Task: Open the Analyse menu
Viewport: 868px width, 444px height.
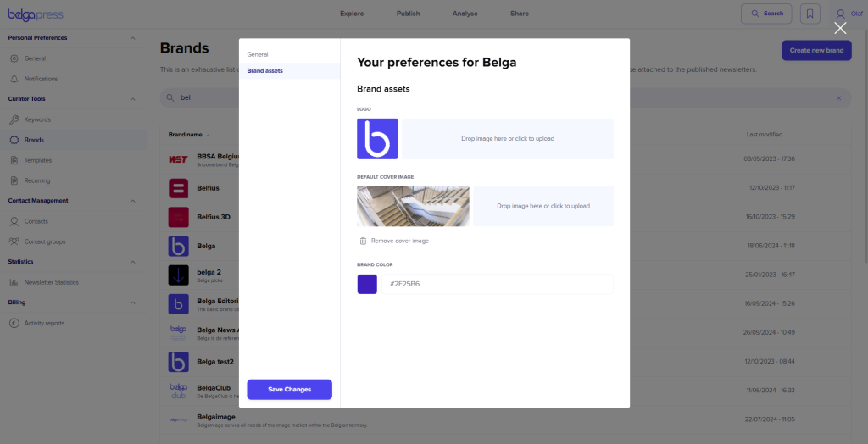Action: point(465,14)
